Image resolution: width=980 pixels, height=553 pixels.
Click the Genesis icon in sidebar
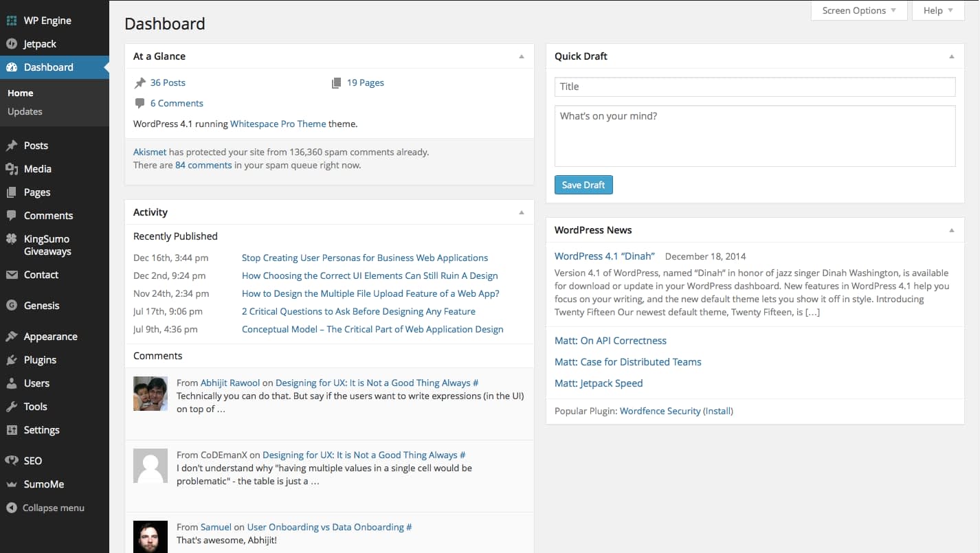pyautogui.click(x=12, y=306)
